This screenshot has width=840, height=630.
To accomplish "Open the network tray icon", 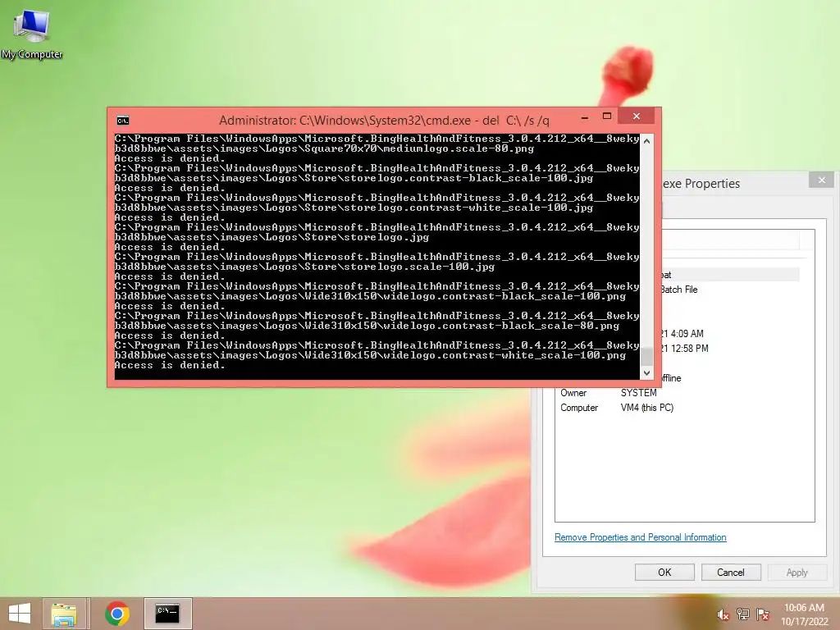I will pos(743,614).
